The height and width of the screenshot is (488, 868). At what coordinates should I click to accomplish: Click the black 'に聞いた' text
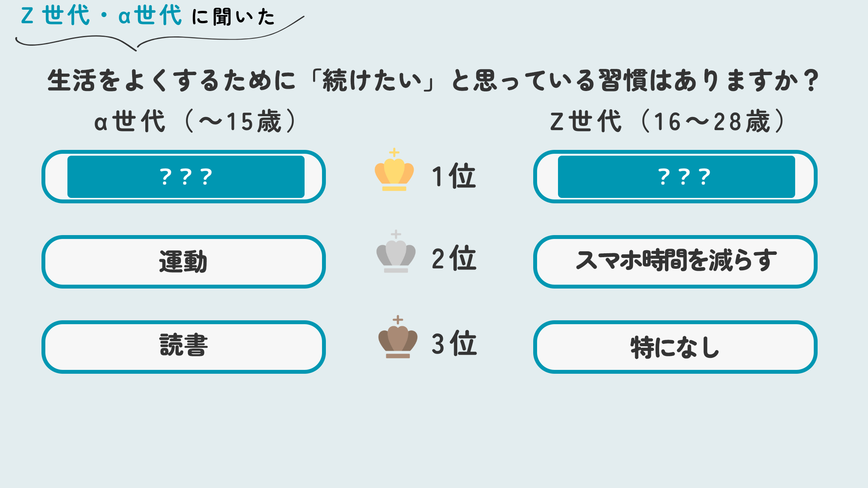(233, 17)
